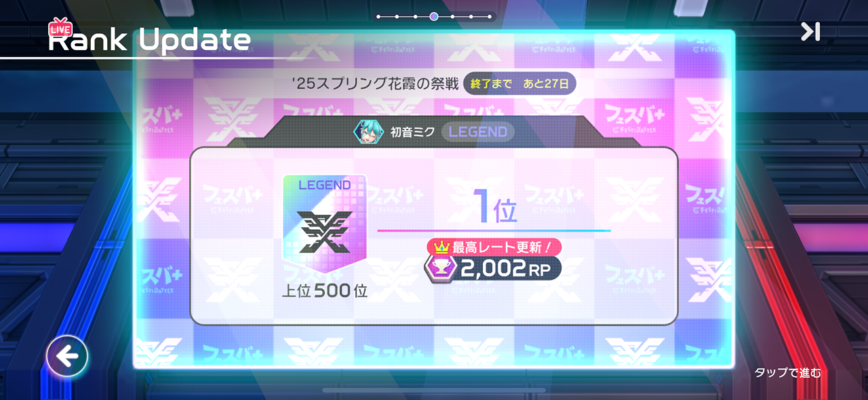The height and width of the screenshot is (400, 868).
Task: Tap the 最高レート更新 banner
Action: tap(494, 246)
